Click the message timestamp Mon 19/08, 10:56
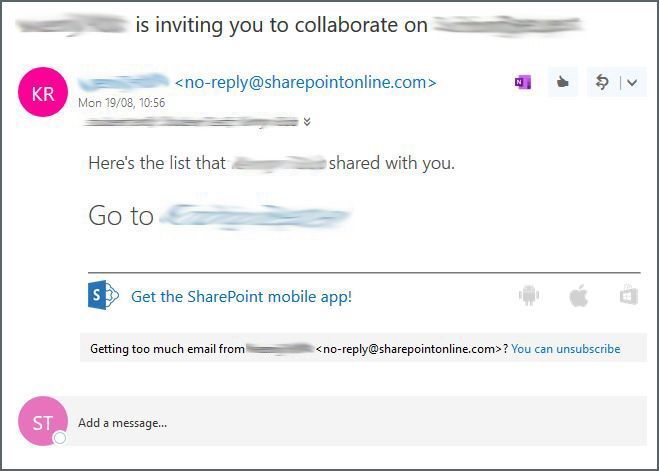This screenshot has width=659, height=471. (122, 103)
